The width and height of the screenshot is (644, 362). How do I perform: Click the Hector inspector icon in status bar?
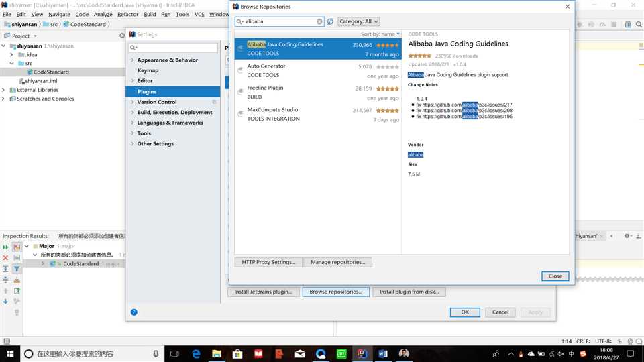tap(630, 341)
